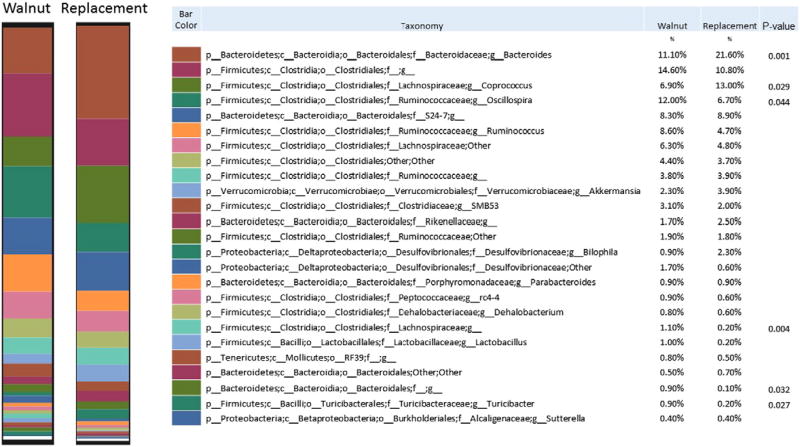This screenshot has width=800, height=447.
Task: Click the Bilophila row legend swatch
Action: 186,252
